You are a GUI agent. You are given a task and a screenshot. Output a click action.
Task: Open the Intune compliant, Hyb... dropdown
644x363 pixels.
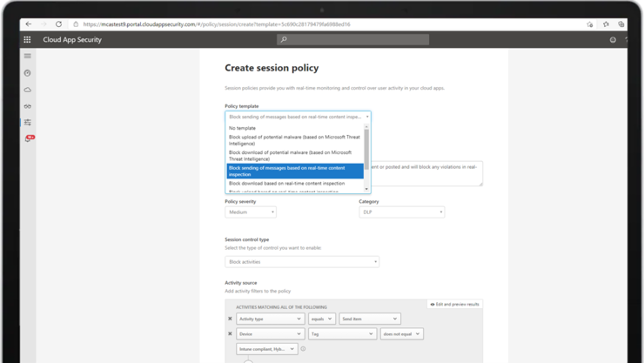(x=267, y=349)
